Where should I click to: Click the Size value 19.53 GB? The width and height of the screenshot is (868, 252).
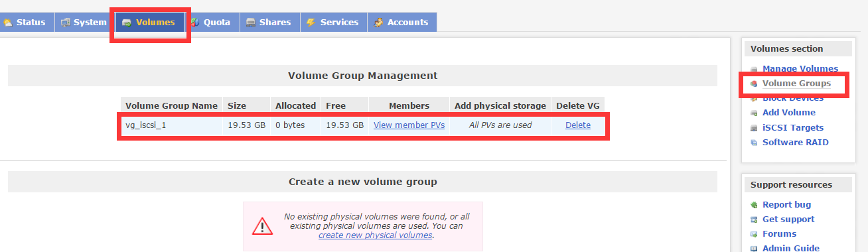click(246, 125)
